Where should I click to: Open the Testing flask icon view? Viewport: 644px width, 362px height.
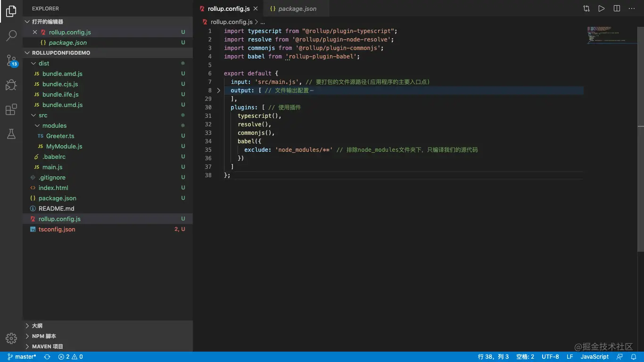coord(11,134)
